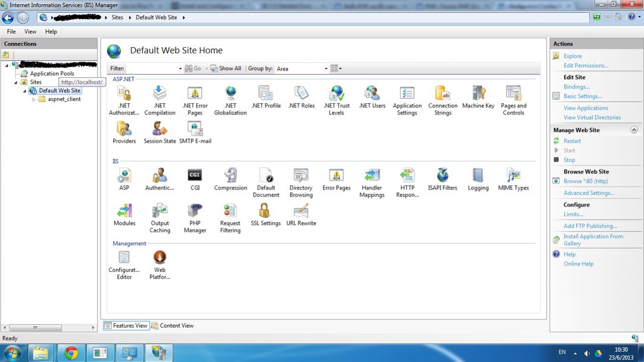The height and width of the screenshot is (362, 644).
Task: Open URL Rewrite feature
Action: (301, 214)
